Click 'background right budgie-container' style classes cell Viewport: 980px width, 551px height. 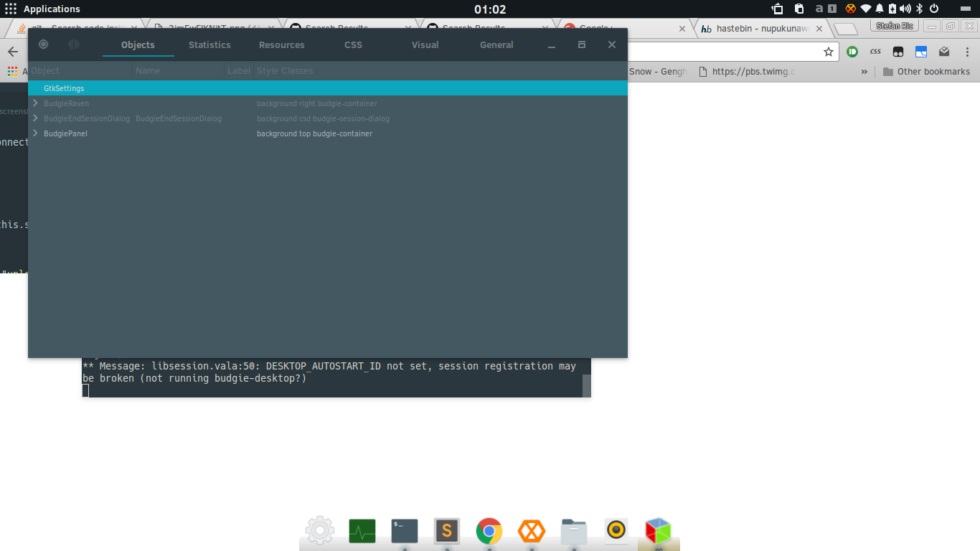[x=316, y=103]
